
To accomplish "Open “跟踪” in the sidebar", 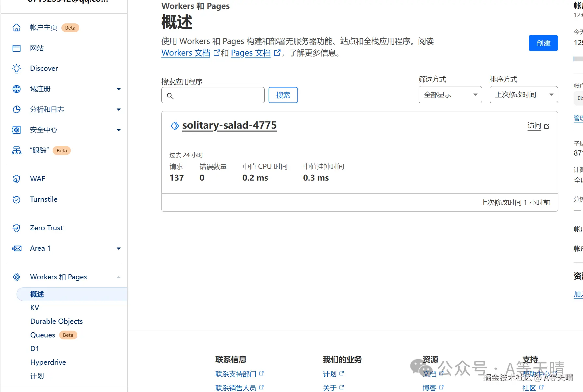I will [39, 150].
